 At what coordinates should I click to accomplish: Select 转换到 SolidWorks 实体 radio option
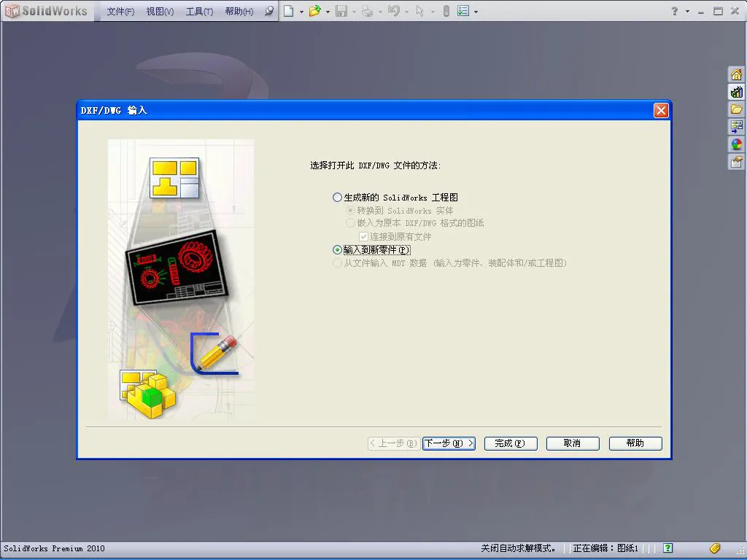350,211
